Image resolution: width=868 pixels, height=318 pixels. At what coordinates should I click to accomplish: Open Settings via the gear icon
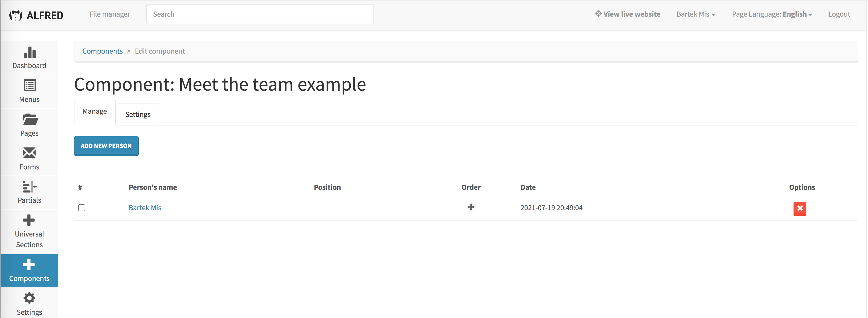[29, 298]
